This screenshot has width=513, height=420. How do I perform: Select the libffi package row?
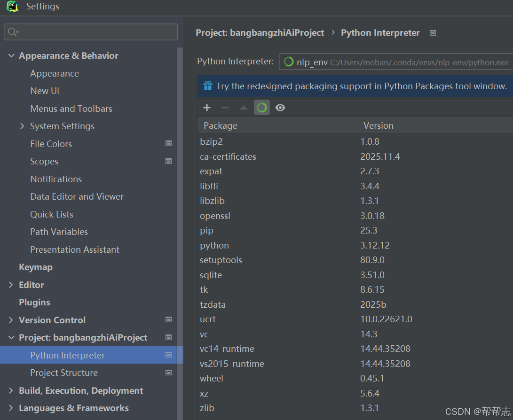click(x=355, y=186)
